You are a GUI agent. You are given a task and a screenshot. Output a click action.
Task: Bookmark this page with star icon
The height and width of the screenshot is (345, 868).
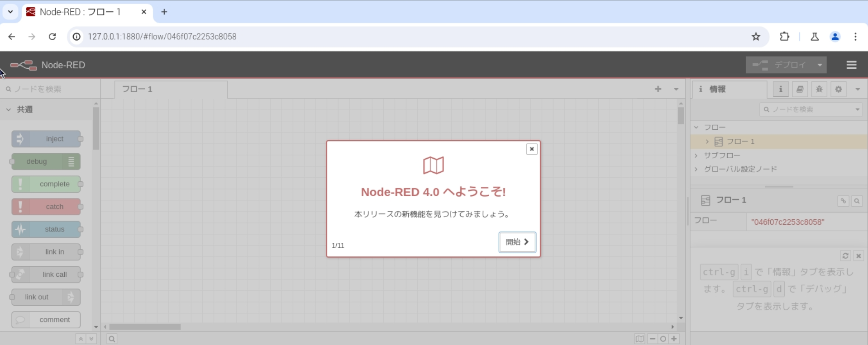pyautogui.click(x=756, y=37)
